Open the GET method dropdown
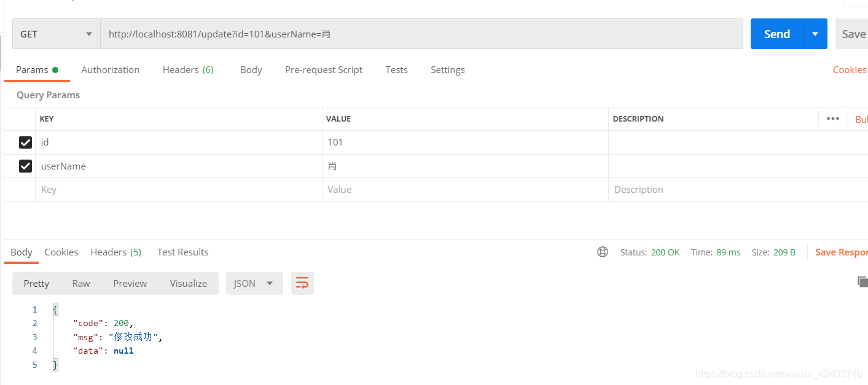Screen dimensions: 868x385 pyautogui.click(x=57, y=34)
